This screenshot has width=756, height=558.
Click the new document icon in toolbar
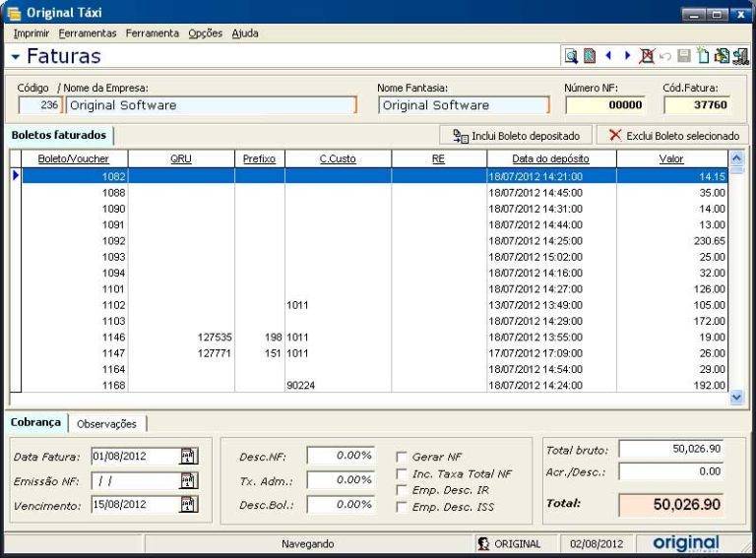[x=703, y=56]
